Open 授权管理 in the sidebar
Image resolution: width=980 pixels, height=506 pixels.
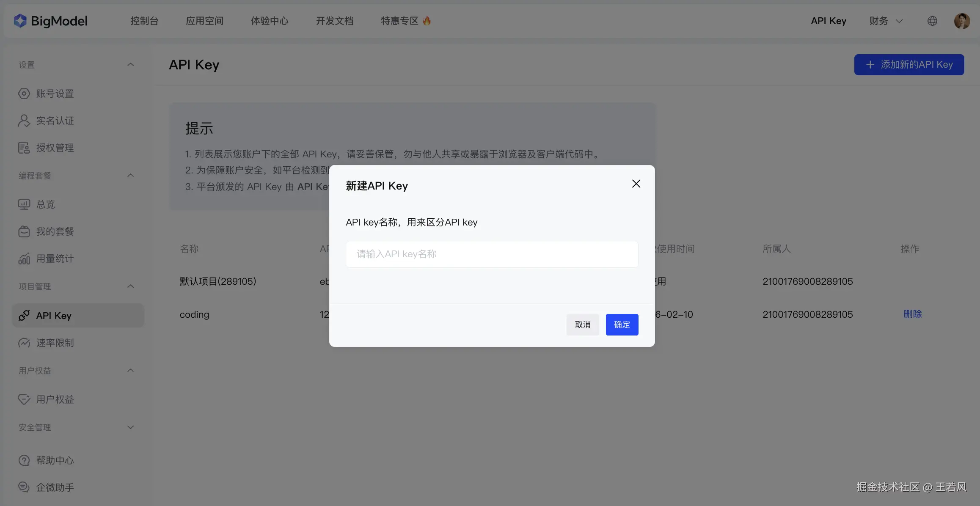point(55,148)
